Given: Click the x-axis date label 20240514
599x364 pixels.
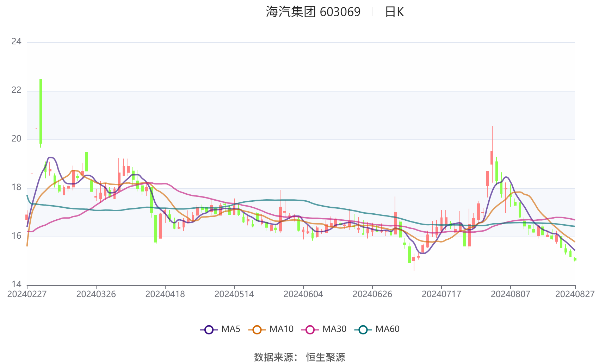Looking at the screenshot, I should (234, 294).
